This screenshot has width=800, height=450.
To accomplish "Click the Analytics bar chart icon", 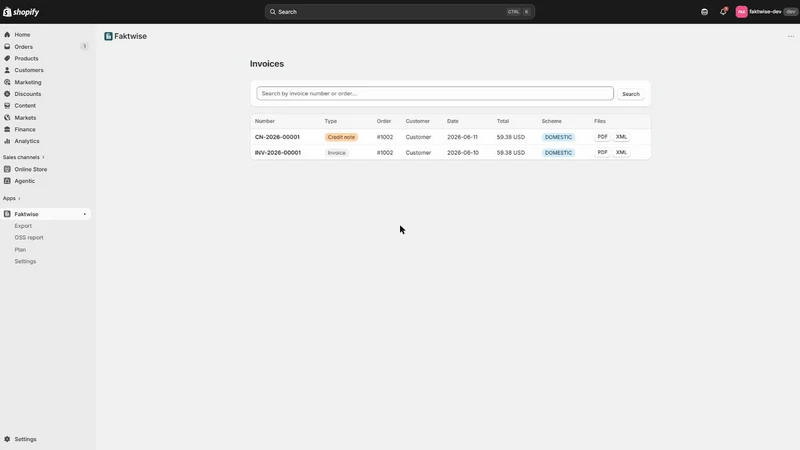I will (7, 141).
